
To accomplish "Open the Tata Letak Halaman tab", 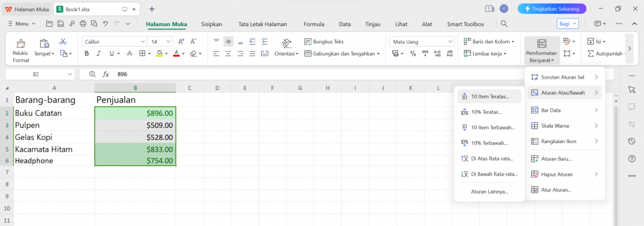I will coord(263,24).
